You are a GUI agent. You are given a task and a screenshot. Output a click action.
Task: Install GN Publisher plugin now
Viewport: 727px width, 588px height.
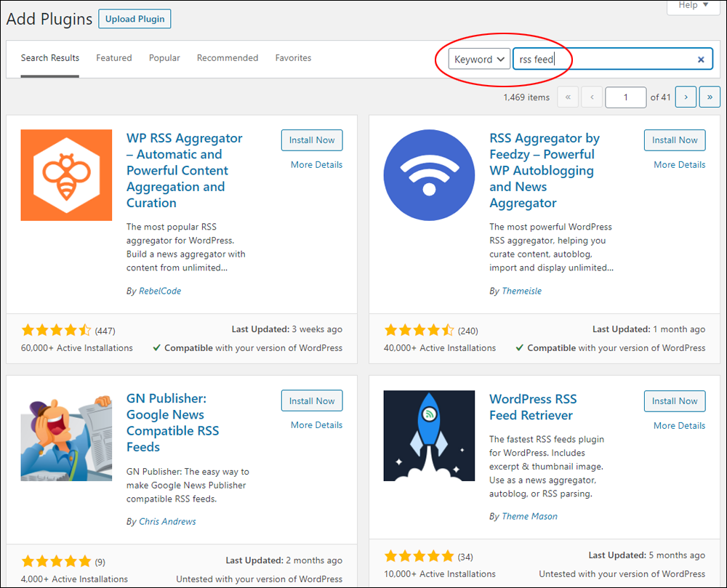coord(312,400)
